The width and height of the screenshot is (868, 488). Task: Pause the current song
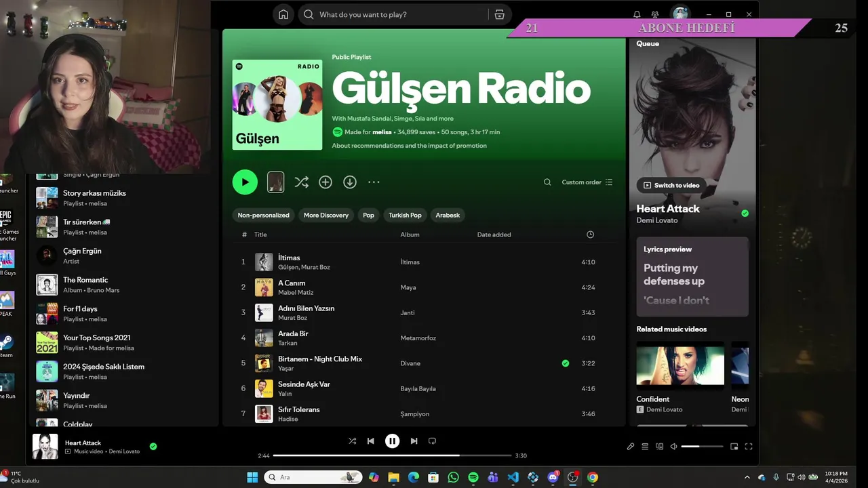[x=392, y=441]
